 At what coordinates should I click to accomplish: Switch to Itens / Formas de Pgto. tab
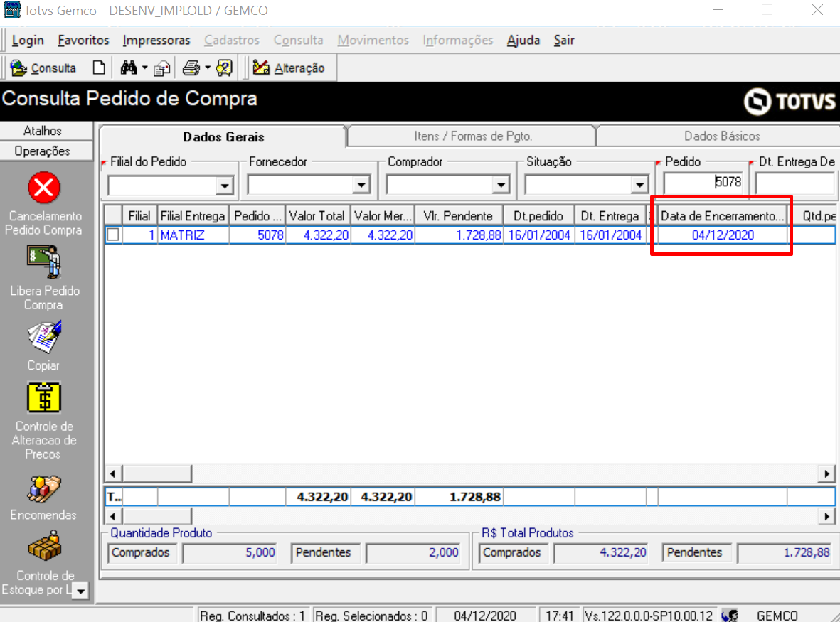[x=472, y=136]
